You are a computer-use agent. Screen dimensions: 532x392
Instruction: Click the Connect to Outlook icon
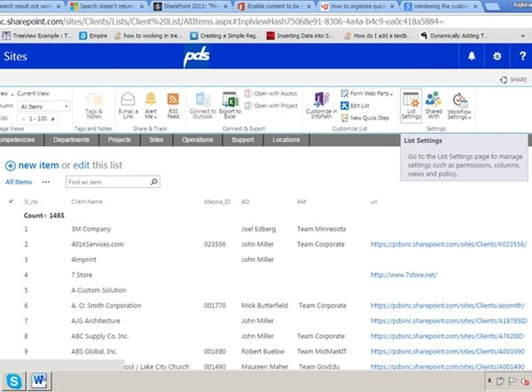click(x=202, y=106)
